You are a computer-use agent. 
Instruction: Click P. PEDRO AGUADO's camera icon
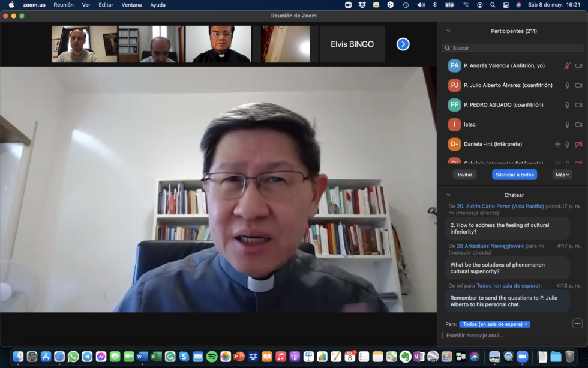[578, 105]
